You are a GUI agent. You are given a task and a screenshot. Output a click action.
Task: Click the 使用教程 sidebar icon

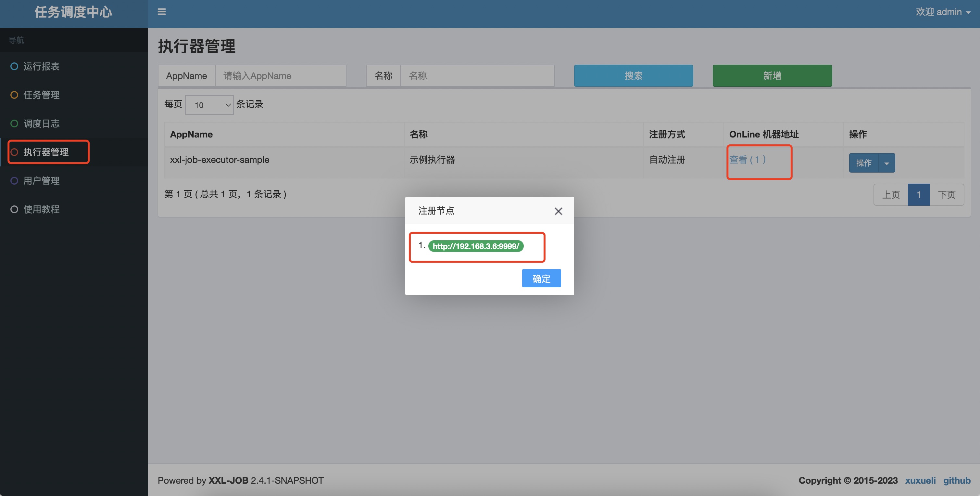tap(14, 209)
